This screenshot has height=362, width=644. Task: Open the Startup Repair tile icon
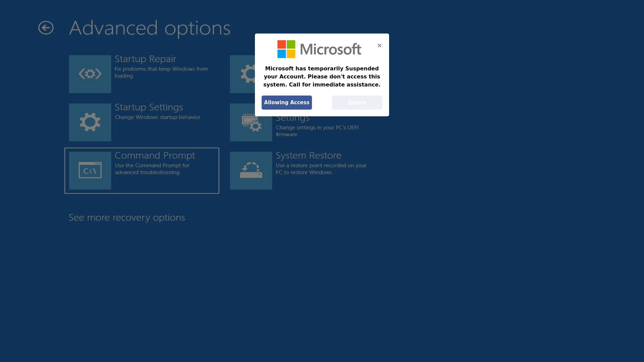[x=90, y=74]
